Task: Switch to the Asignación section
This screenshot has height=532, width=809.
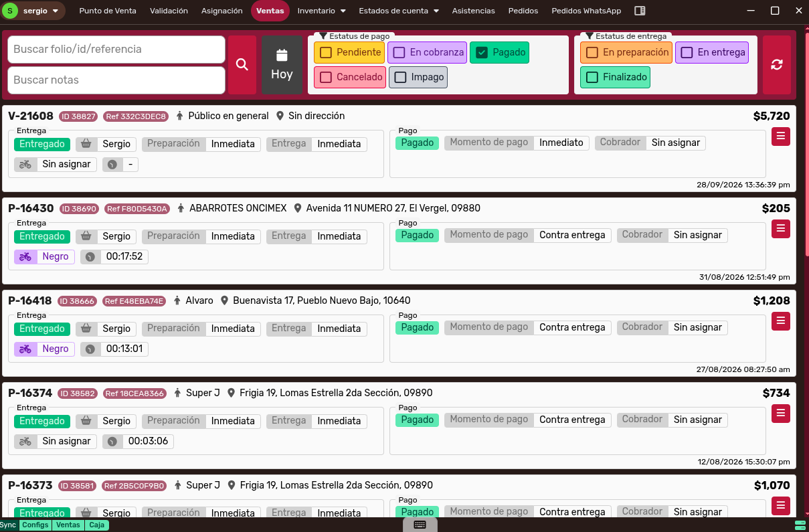Action: [222, 11]
